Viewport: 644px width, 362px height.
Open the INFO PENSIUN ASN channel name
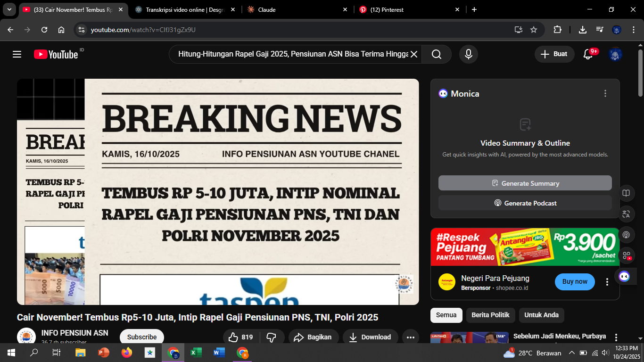click(75, 333)
